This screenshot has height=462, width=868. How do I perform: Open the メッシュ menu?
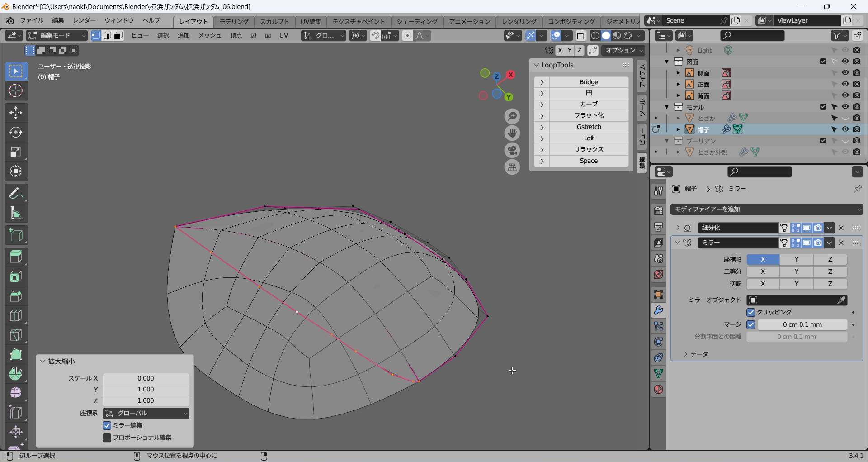pos(209,35)
